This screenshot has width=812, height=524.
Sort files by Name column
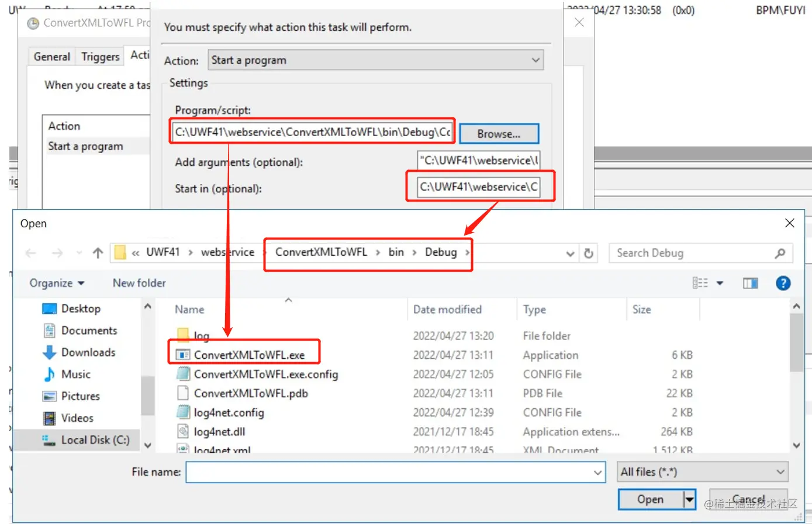pos(189,310)
